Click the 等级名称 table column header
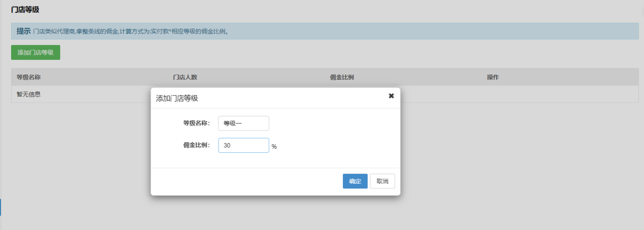 pos(28,77)
